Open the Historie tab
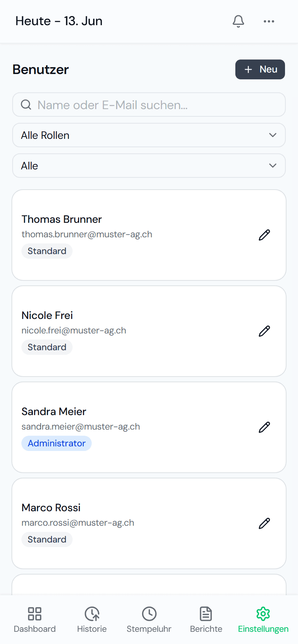 [x=92, y=620]
